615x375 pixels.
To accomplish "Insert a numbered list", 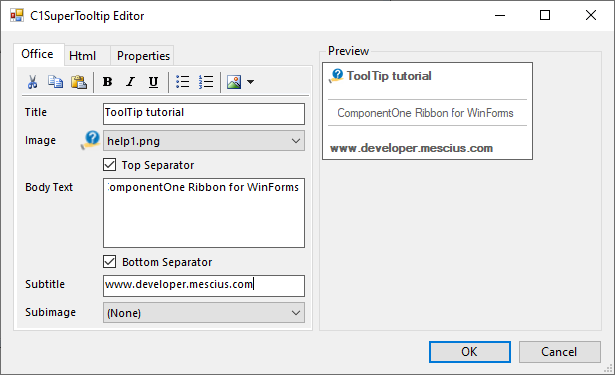I will [x=206, y=82].
